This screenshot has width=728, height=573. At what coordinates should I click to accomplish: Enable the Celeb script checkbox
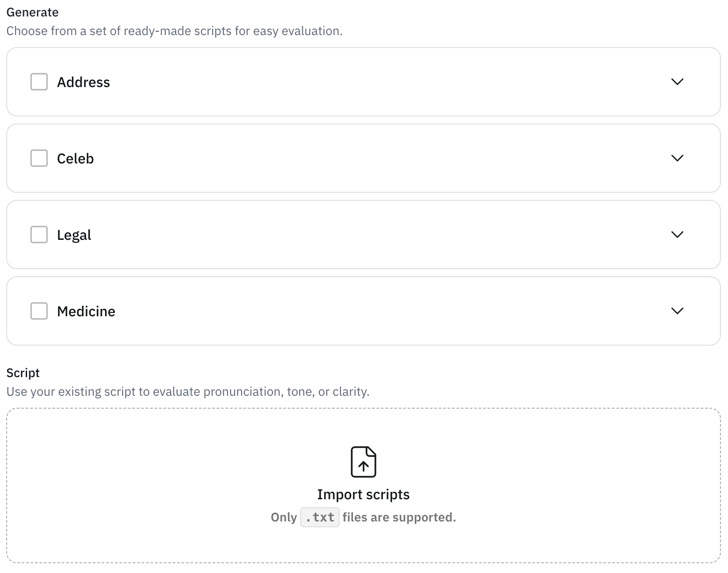pos(39,158)
